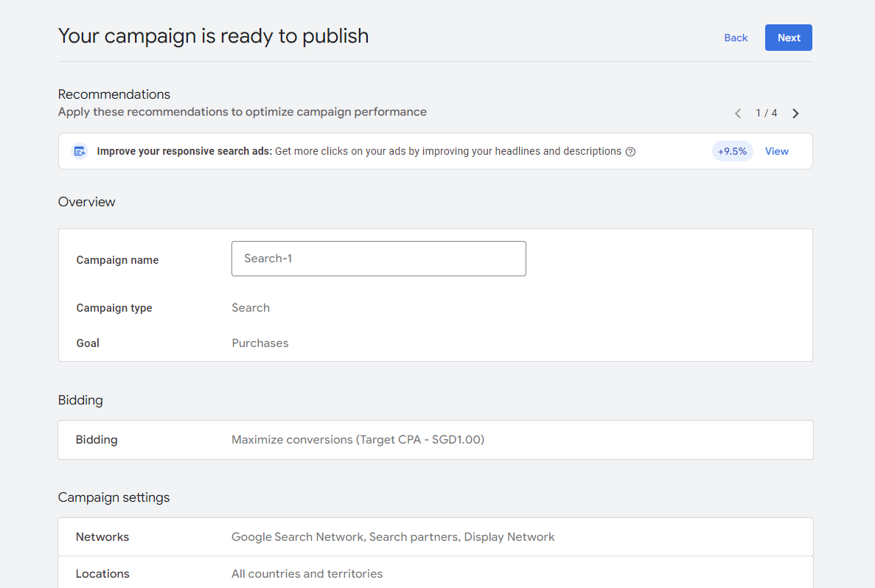Click the responsive search ads recommendation icon

80,151
